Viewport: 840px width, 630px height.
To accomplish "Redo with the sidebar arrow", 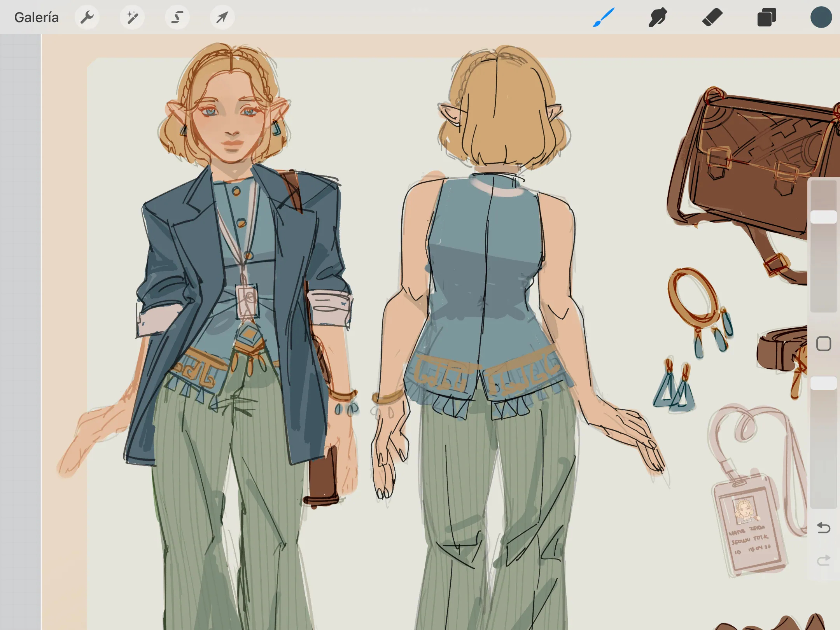I will (x=823, y=560).
